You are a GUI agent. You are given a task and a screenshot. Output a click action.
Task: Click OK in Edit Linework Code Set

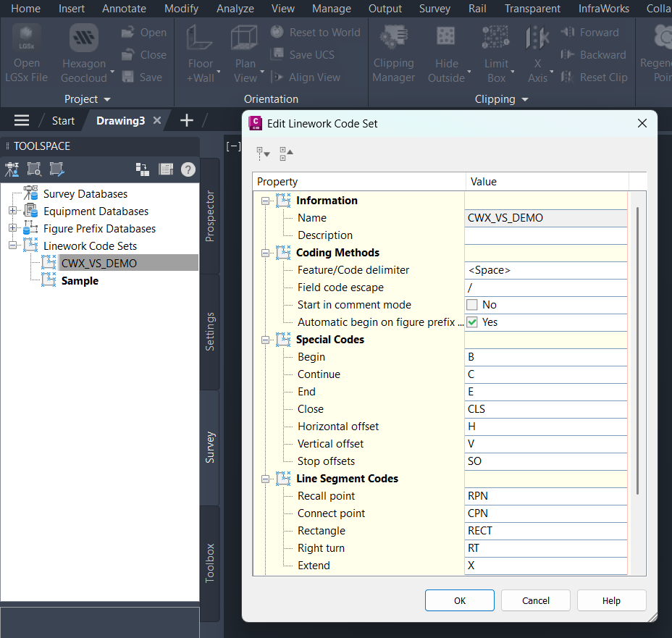tap(459, 600)
